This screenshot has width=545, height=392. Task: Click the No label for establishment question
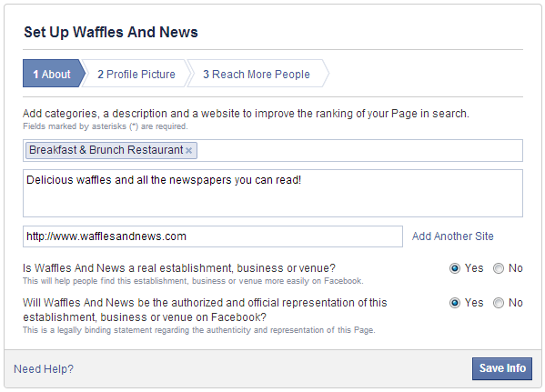point(516,268)
